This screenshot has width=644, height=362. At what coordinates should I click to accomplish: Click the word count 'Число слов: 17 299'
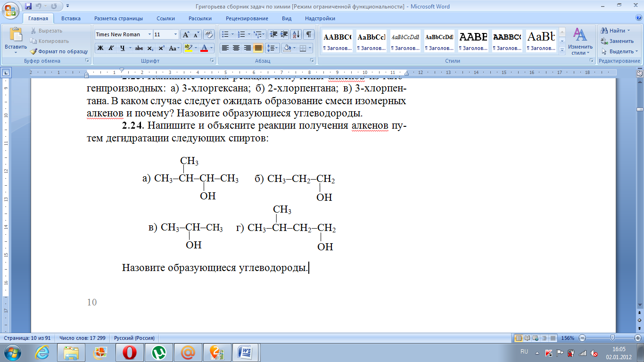coord(82,338)
